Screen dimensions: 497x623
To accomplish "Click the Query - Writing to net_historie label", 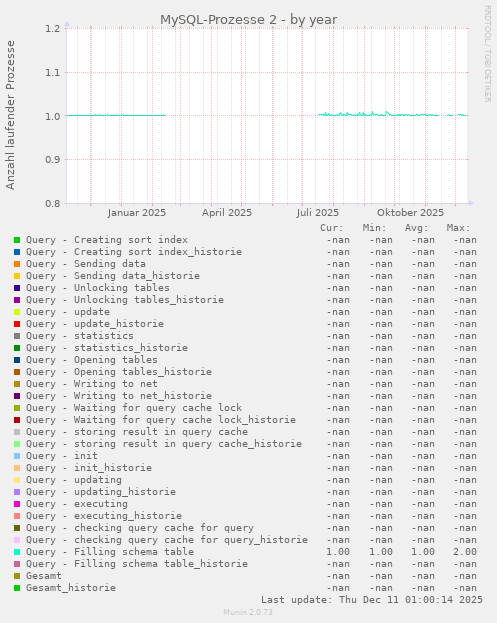I will click(119, 396).
